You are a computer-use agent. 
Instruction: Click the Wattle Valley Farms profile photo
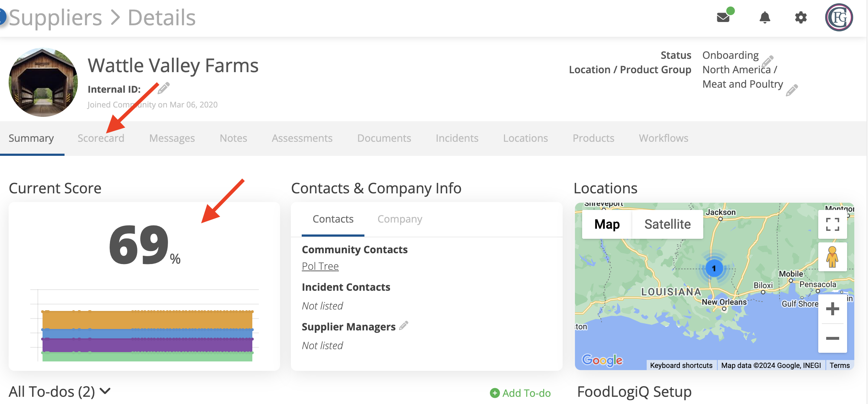43,82
